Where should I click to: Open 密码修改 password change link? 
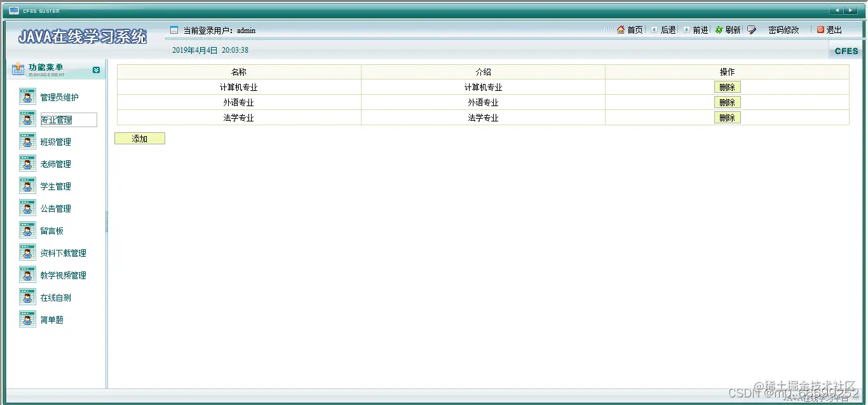click(783, 30)
